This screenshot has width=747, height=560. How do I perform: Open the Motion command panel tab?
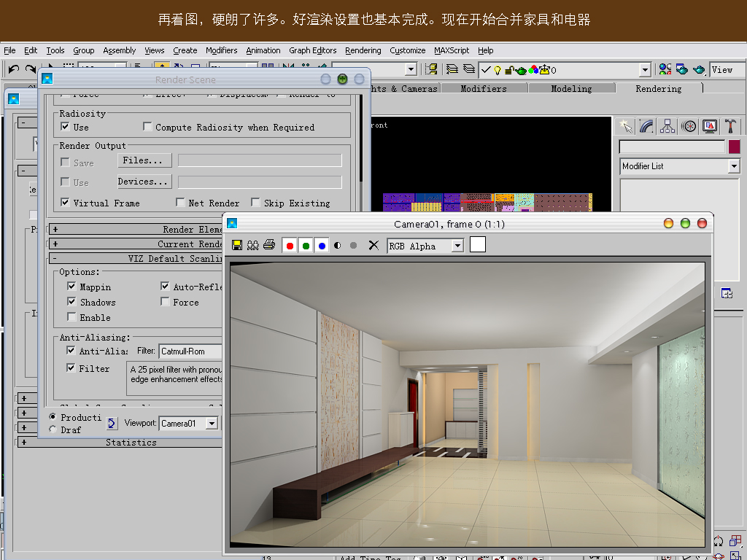[689, 126]
